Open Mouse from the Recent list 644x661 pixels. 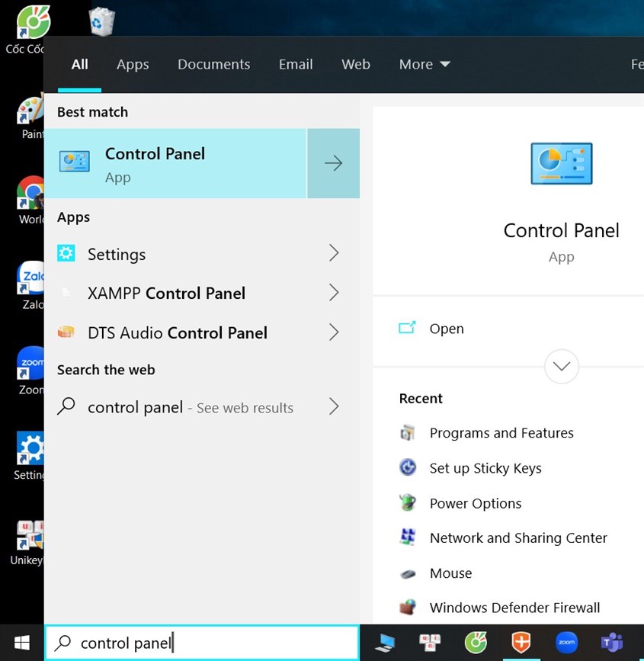point(450,573)
